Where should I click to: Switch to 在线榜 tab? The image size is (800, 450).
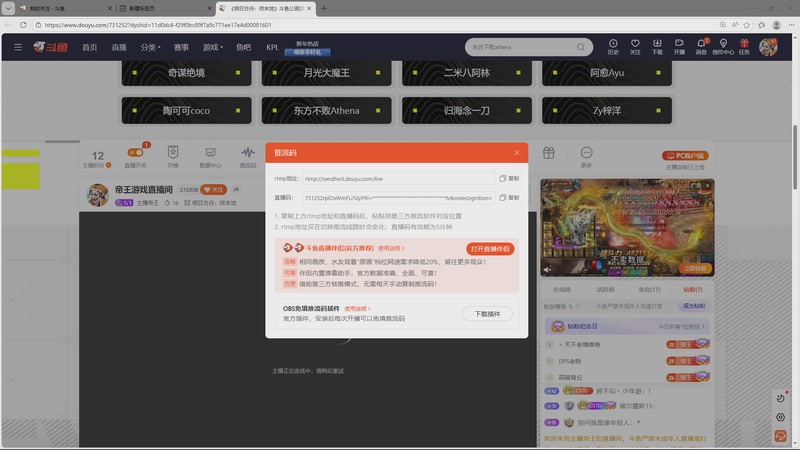click(x=562, y=289)
